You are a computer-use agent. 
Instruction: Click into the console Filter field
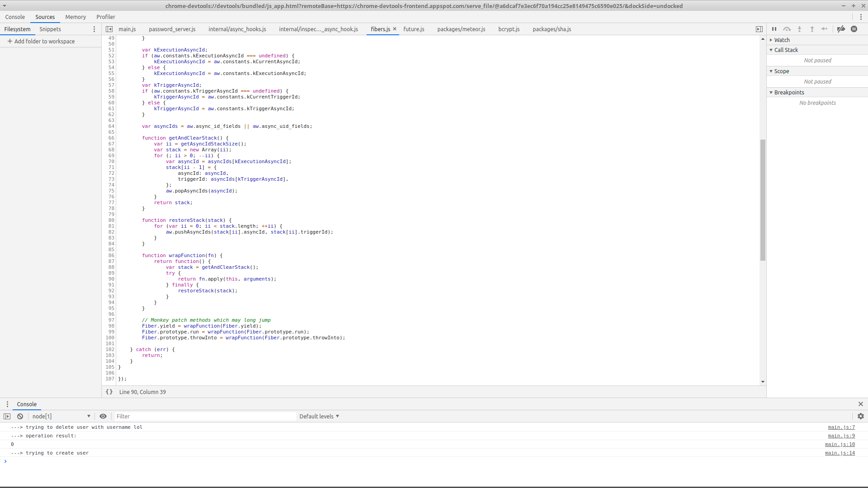pos(205,416)
